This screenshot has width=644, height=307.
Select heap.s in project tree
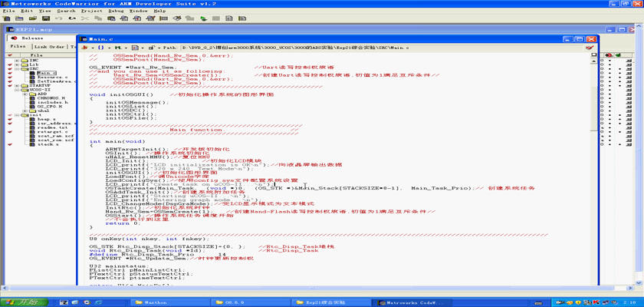(47, 119)
